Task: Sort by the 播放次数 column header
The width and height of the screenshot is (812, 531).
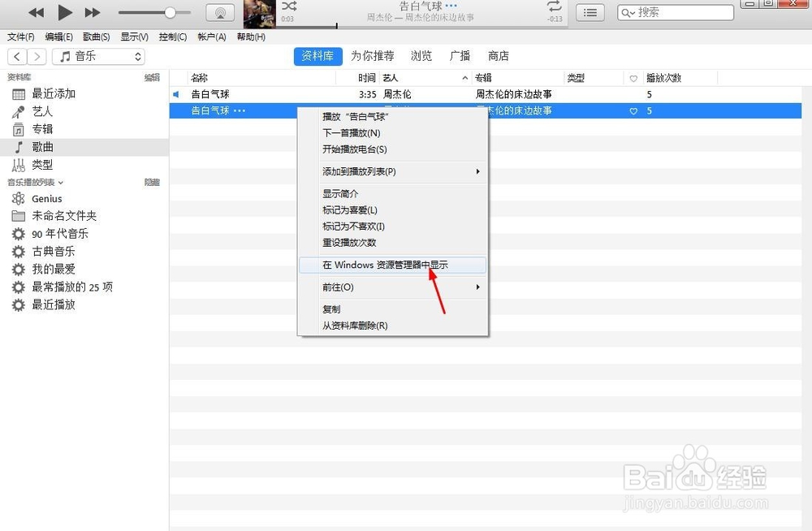Action: 680,78
